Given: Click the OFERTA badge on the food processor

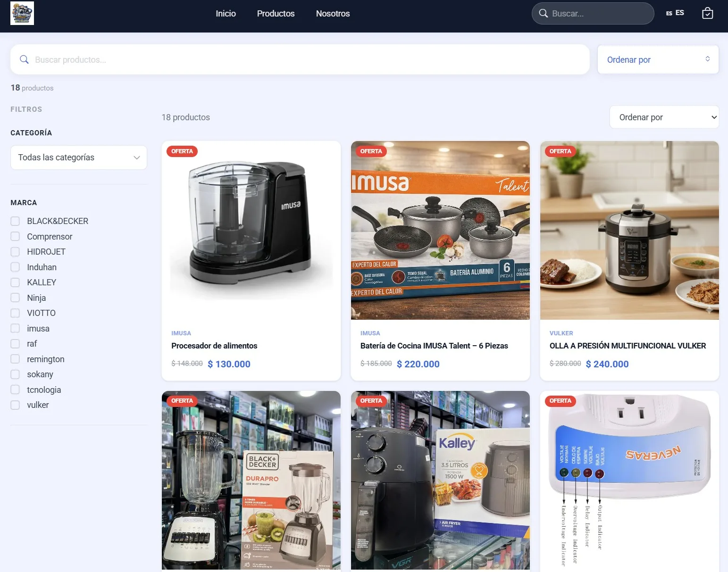Looking at the screenshot, I should (x=182, y=151).
